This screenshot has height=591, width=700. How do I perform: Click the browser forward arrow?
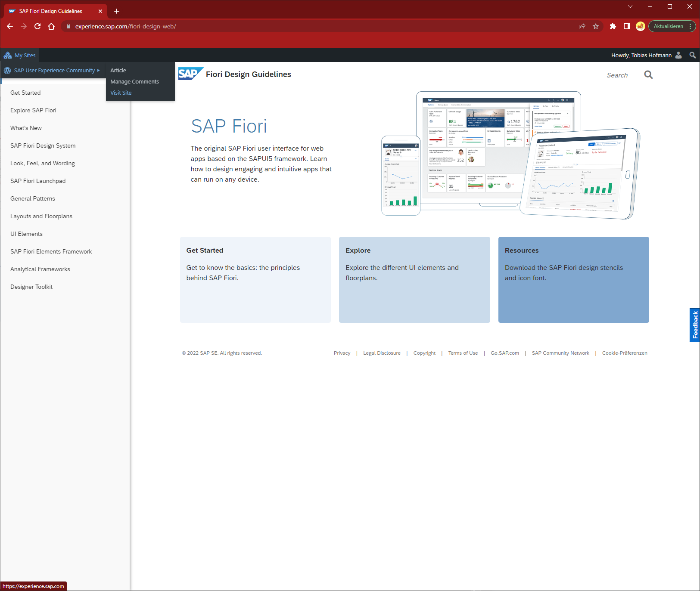(x=24, y=26)
